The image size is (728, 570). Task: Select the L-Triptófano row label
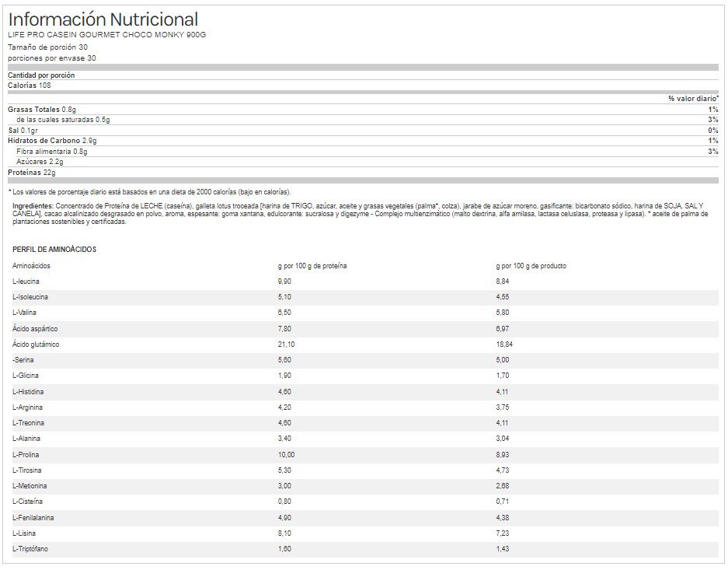[29, 549]
